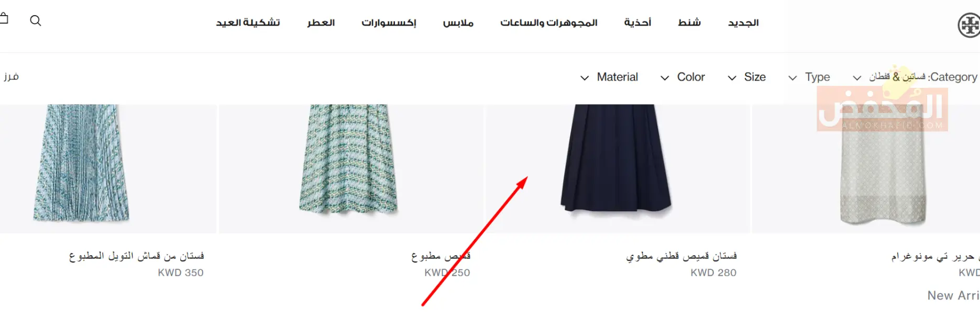The height and width of the screenshot is (317, 980).
Task: Open the Type filter dropdown
Action: (809, 77)
